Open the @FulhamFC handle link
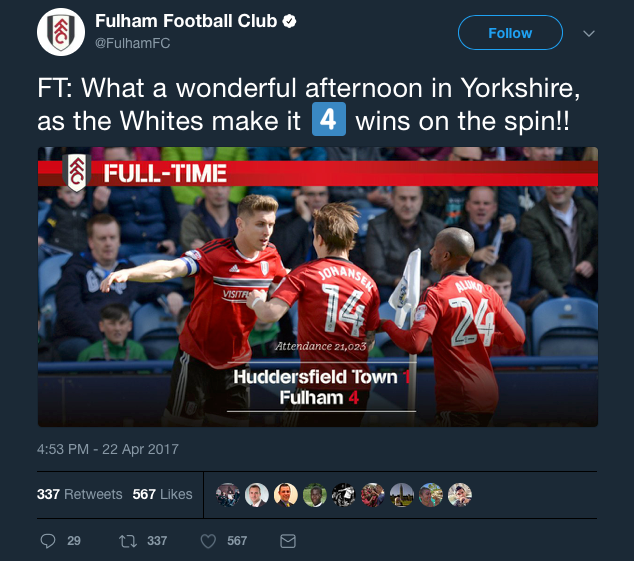 [x=133, y=43]
